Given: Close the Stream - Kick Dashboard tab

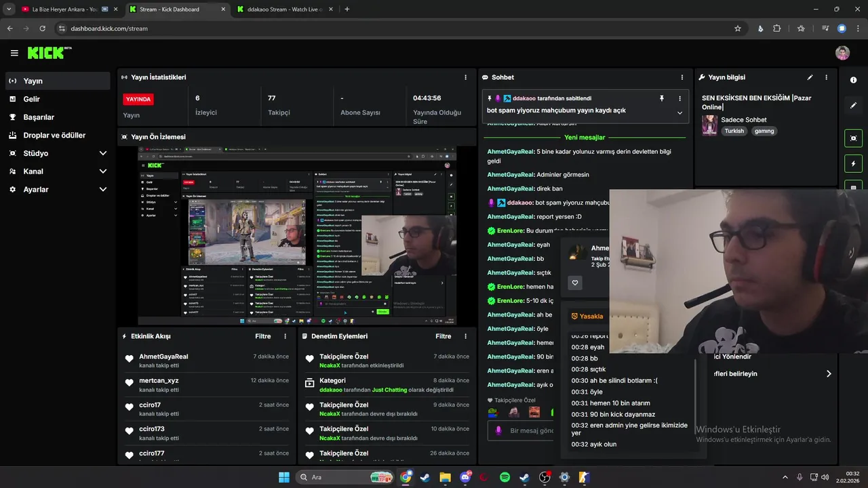Looking at the screenshot, I should [224, 9].
